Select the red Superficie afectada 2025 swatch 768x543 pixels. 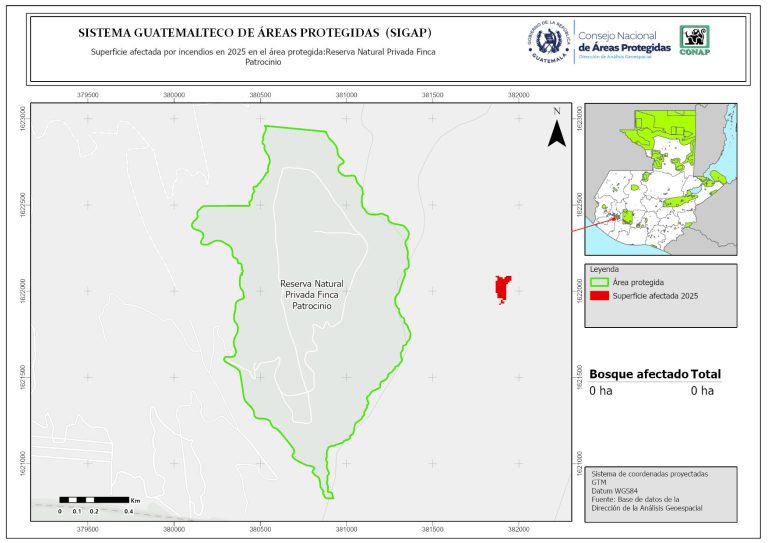pyautogui.click(x=599, y=295)
